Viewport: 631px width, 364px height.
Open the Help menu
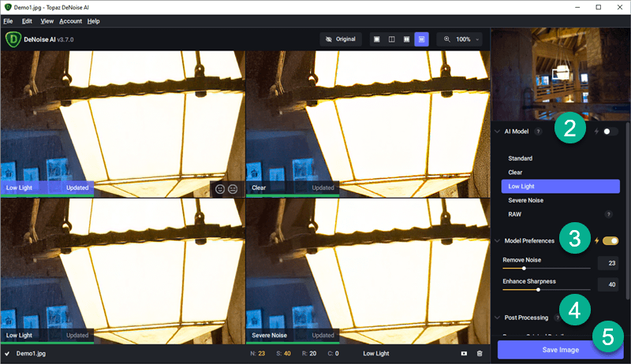point(93,21)
